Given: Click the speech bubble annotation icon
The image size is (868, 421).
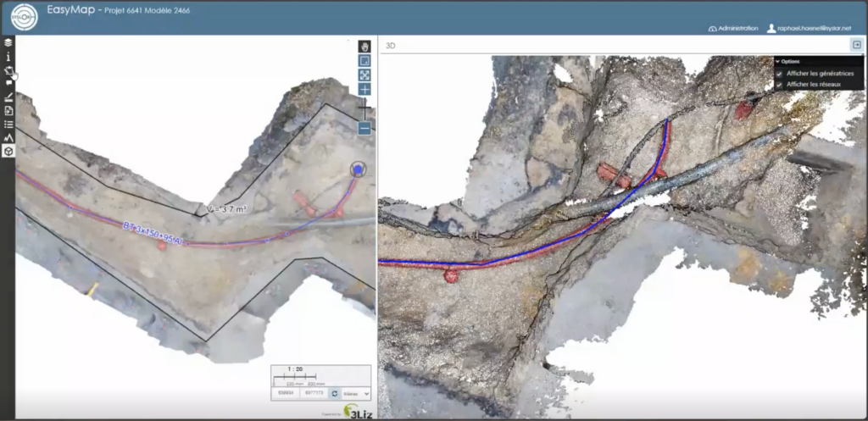Looking at the screenshot, I should pyautogui.click(x=8, y=83).
